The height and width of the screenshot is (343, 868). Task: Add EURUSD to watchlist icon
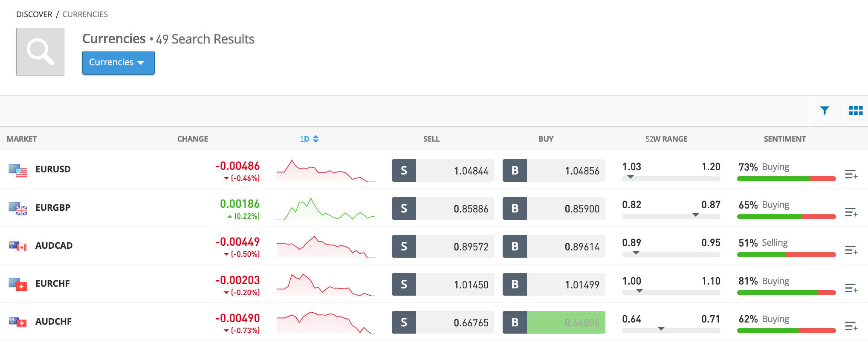(851, 174)
